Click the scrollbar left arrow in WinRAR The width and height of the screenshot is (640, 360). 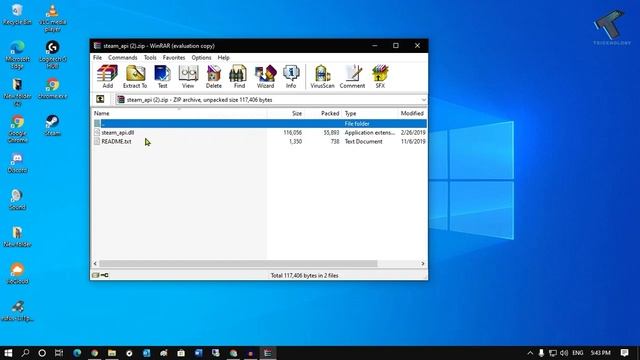coord(96,264)
